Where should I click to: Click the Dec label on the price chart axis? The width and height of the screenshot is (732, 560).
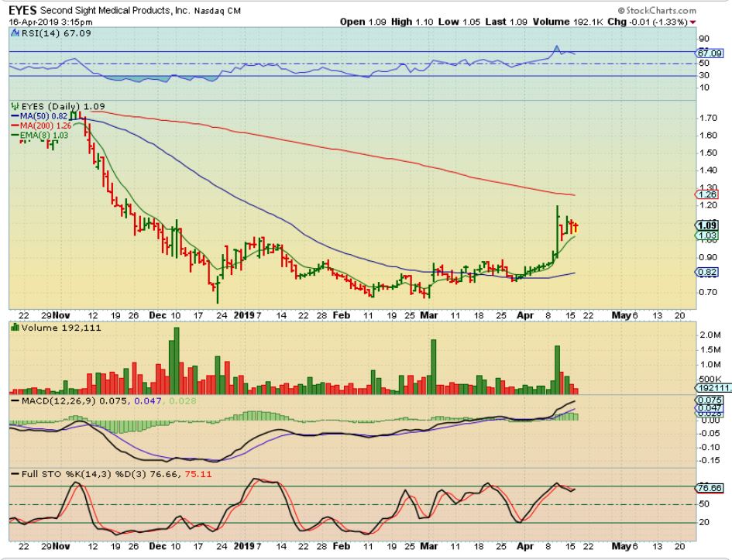point(158,315)
